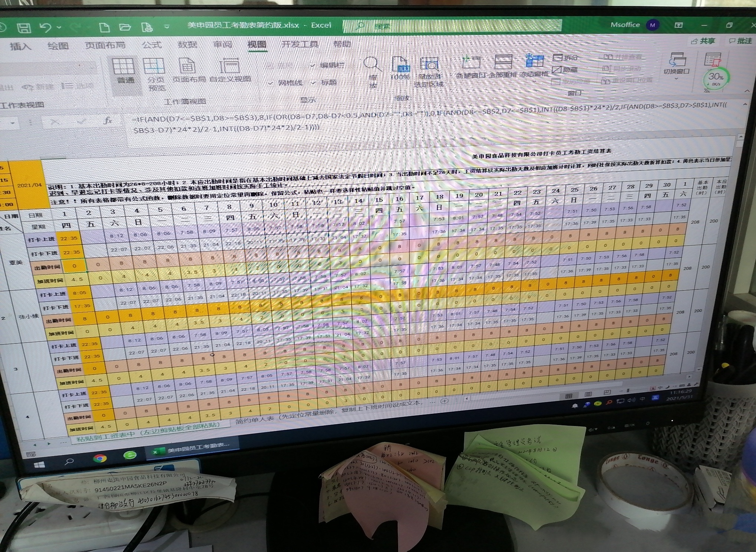Click the Save icon in quick access toolbar
The height and width of the screenshot is (552, 756).
(24, 28)
